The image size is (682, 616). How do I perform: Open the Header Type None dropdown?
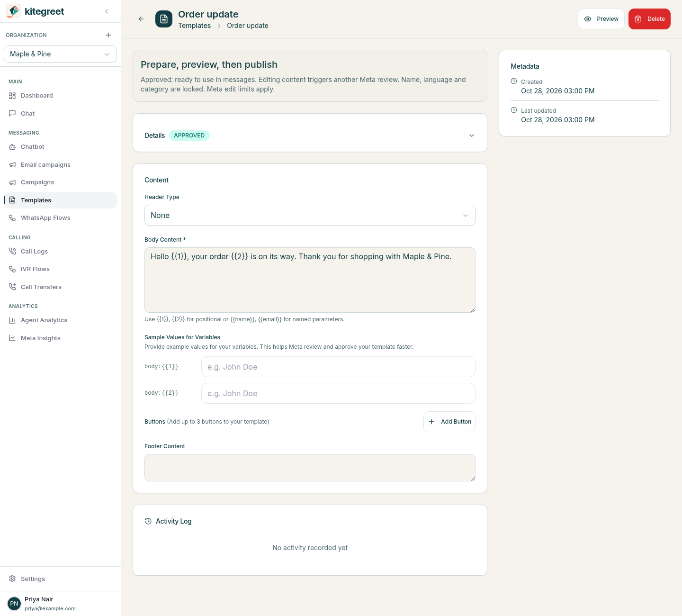click(310, 215)
